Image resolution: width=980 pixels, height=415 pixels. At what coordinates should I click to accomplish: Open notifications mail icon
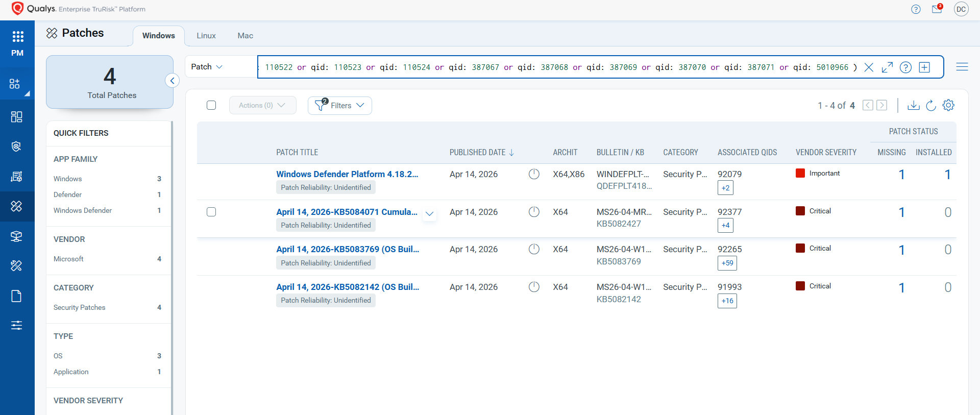tap(937, 9)
